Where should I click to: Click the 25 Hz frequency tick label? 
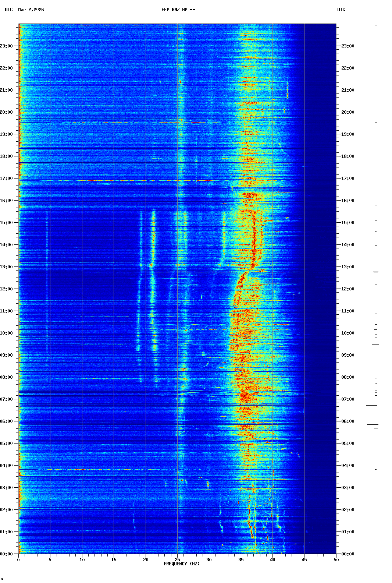click(x=177, y=560)
